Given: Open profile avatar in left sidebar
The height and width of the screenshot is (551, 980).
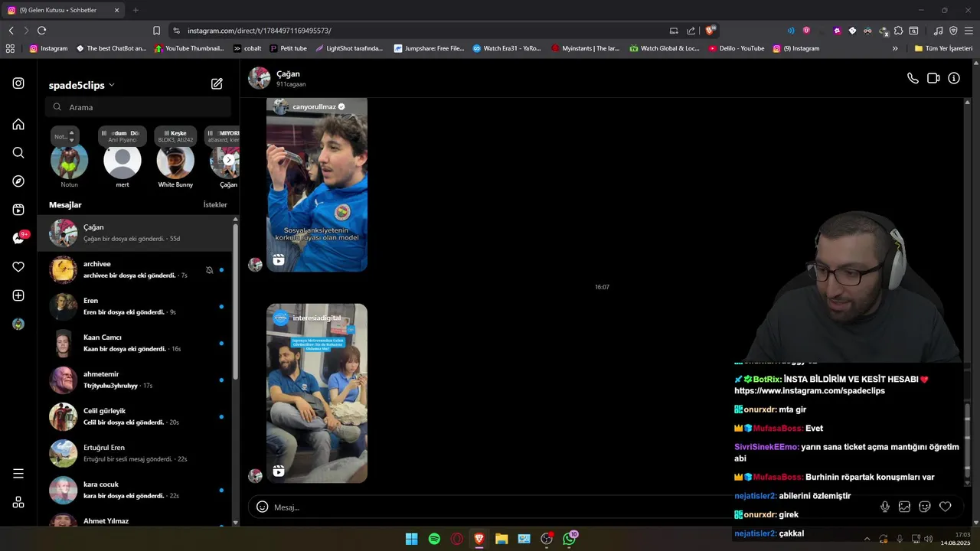Looking at the screenshot, I should tap(18, 324).
